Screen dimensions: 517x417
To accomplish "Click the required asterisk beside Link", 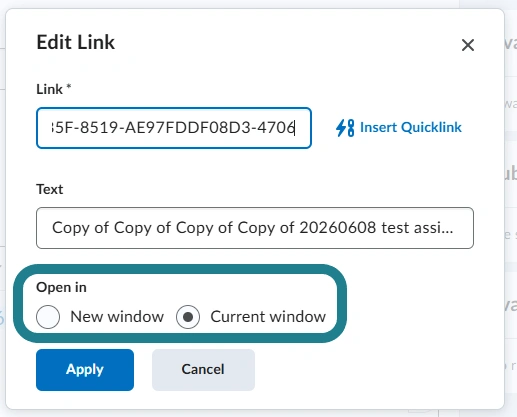I will [x=69, y=87].
